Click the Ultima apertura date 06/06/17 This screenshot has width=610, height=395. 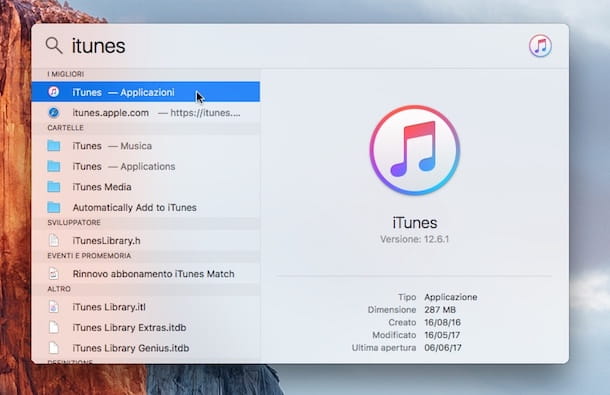[443, 348]
